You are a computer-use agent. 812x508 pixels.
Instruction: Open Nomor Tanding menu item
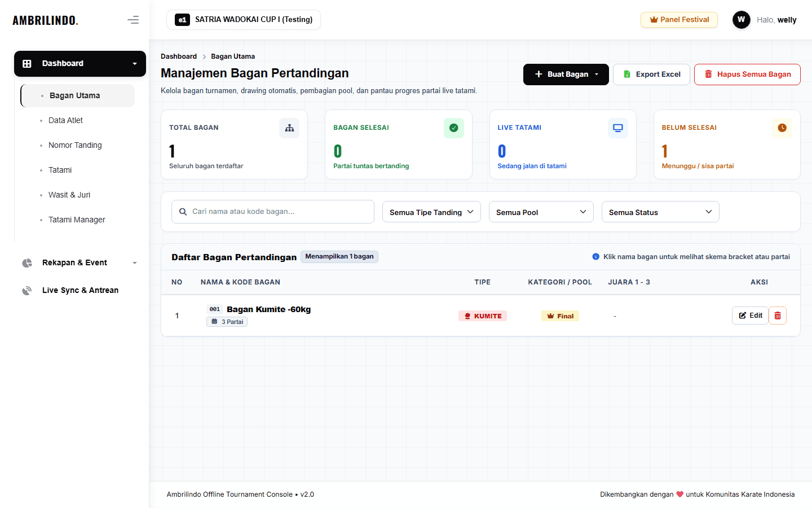click(x=75, y=145)
